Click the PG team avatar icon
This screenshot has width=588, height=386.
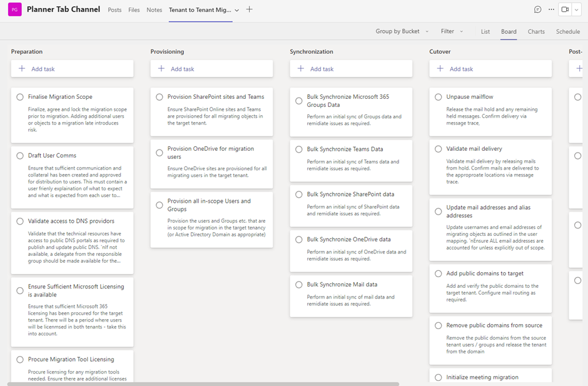pos(14,9)
